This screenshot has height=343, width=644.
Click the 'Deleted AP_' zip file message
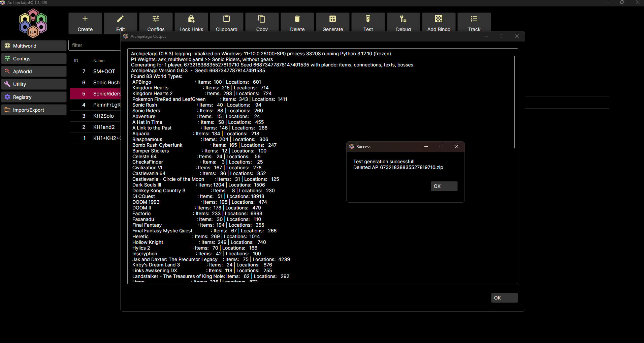tap(398, 167)
